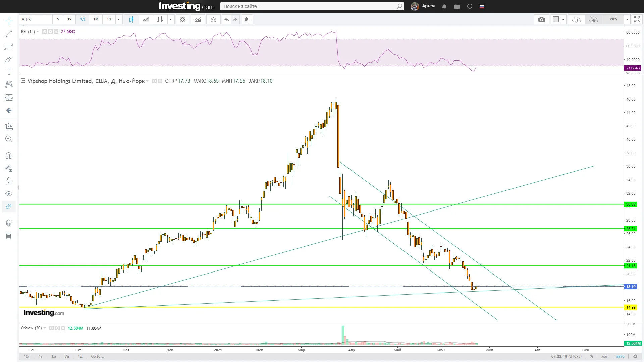Select the brush drawing tool

coord(9,59)
